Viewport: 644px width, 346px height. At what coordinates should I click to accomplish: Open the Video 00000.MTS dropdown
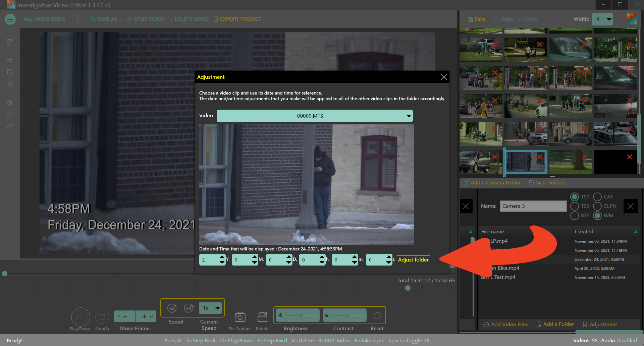pos(315,116)
